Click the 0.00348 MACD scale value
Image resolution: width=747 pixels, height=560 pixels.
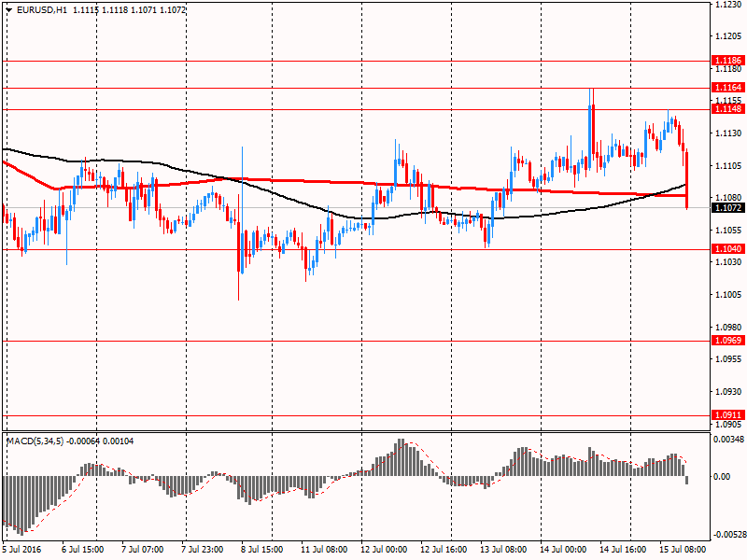coord(729,439)
